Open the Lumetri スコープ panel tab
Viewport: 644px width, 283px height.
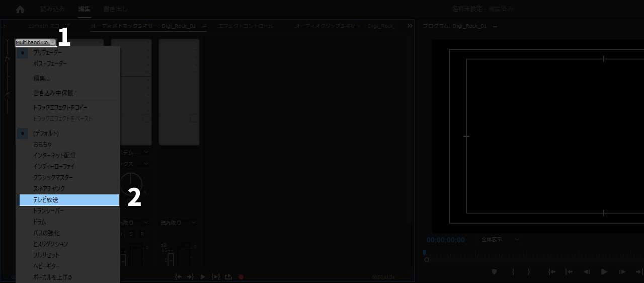(x=49, y=26)
